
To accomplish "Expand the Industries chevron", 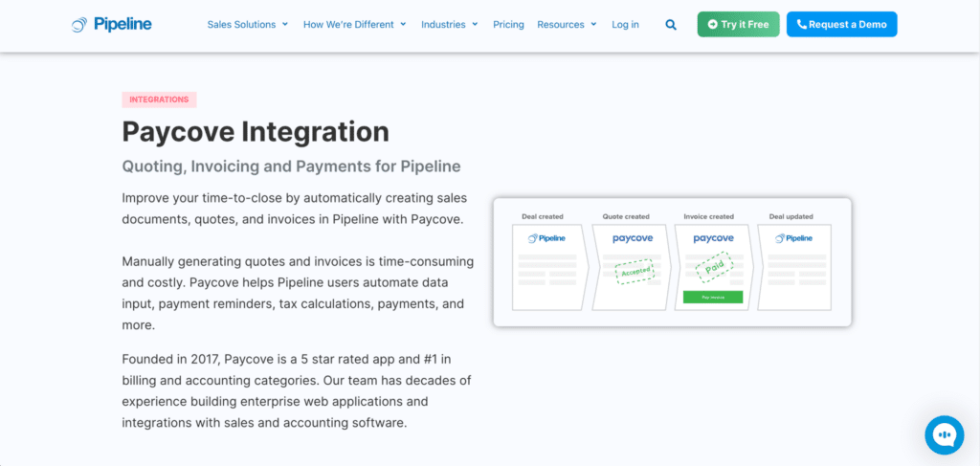I will (x=475, y=24).
